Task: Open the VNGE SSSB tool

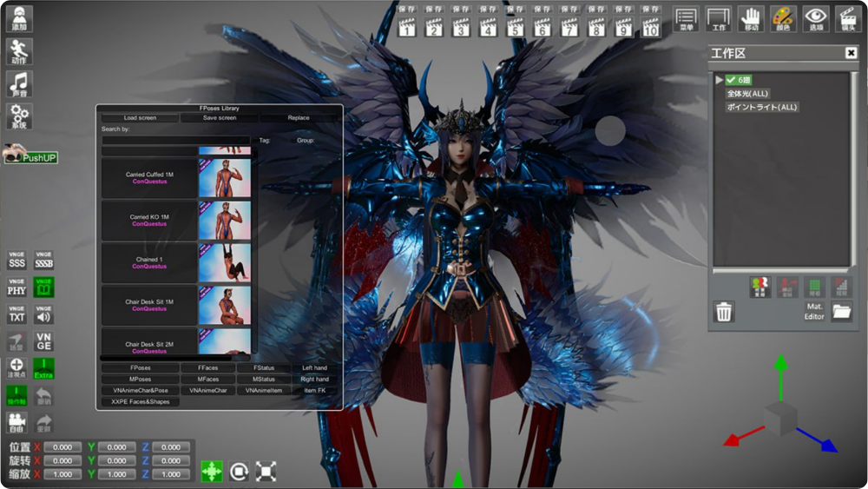Action: point(43,261)
